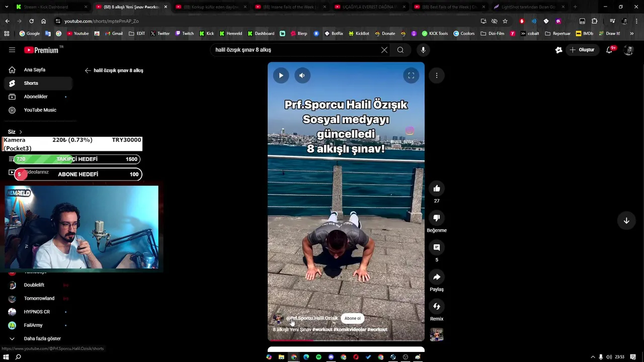Go back from search results arrow
644x362 pixels.
click(88, 70)
